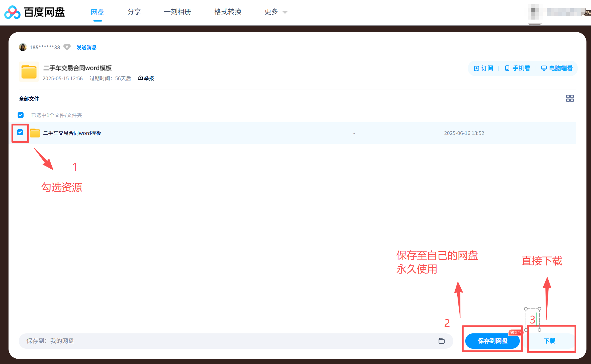Open the 分享 tab

pos(134,12)
